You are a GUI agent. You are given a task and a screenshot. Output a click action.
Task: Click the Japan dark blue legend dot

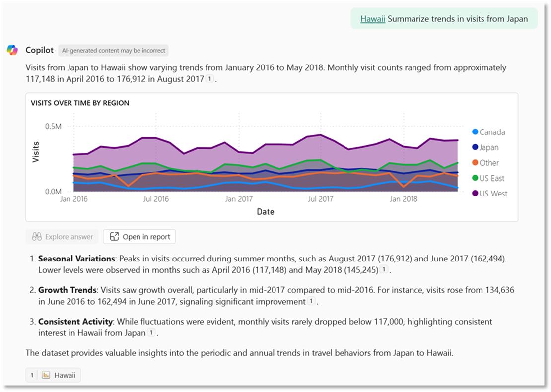point(475,147)
